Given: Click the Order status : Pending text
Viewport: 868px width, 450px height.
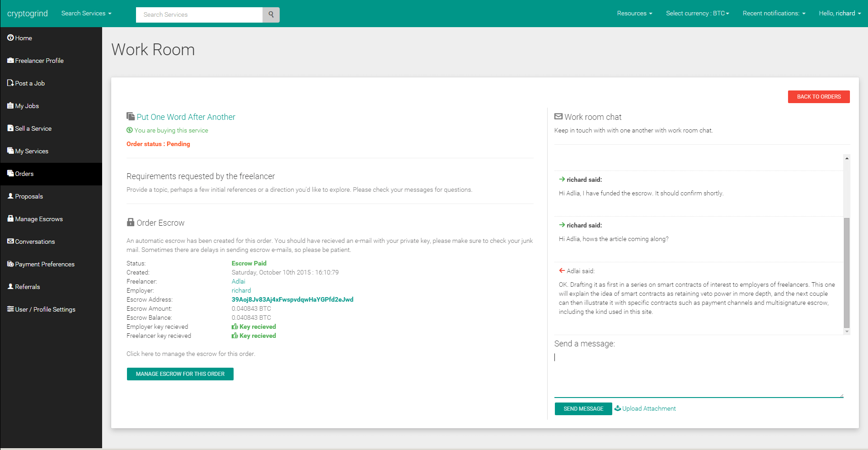Looking at the screenshot, I should [x=158, y=144].
